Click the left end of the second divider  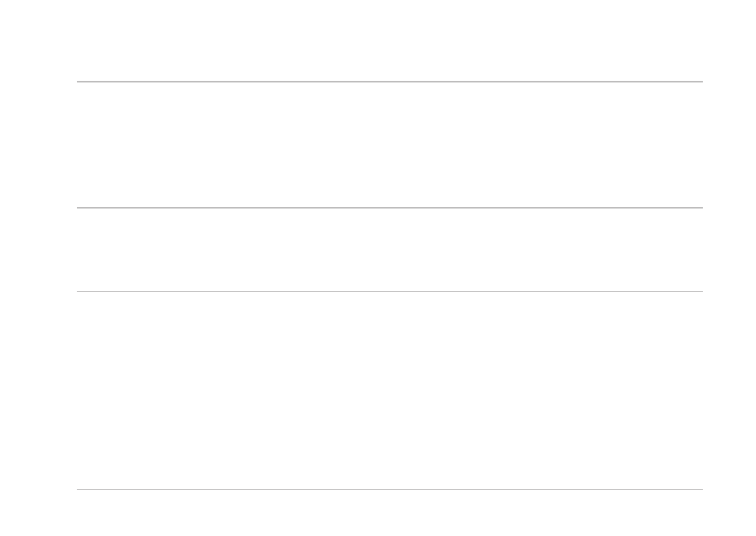(x=79, y=208)
